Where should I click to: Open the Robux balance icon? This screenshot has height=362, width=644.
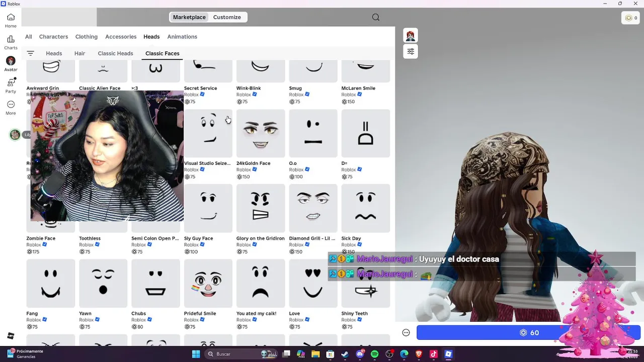coord(630,18)
